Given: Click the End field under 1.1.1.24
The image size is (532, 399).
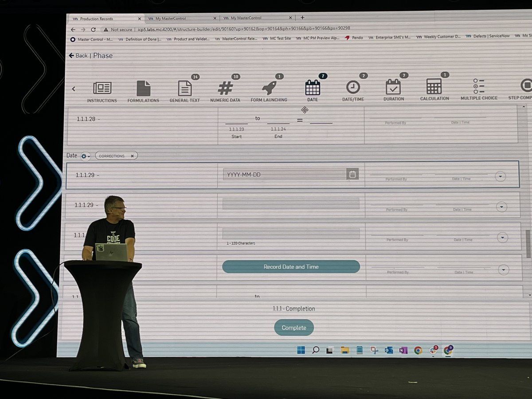Looking at the screenshot, I should pos(278,122).
